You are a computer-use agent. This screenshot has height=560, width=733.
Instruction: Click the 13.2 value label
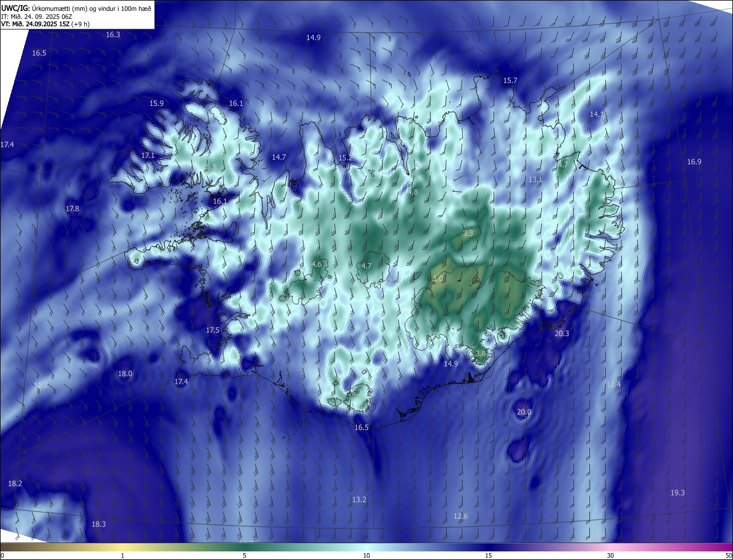click(359, 500)
